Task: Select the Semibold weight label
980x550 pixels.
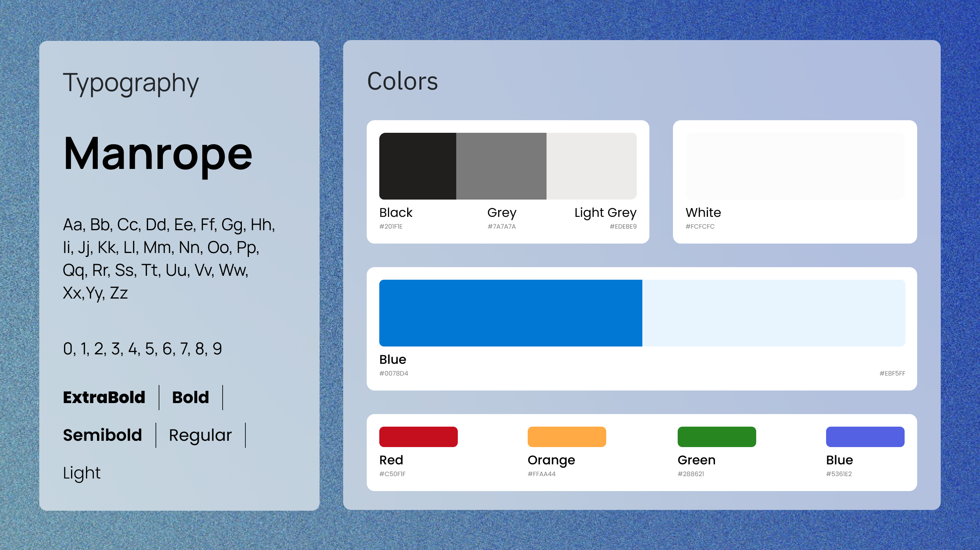Action: click(x=102, y=435)
